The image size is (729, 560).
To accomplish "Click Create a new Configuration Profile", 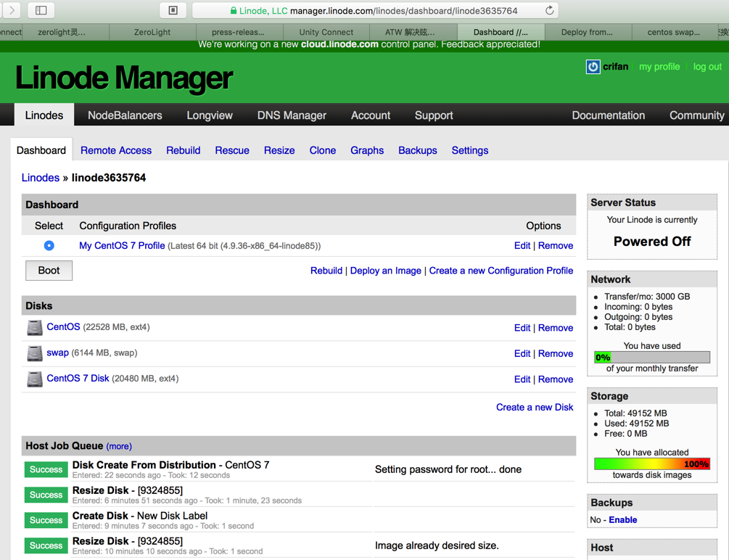I will [x=501, y=271].
